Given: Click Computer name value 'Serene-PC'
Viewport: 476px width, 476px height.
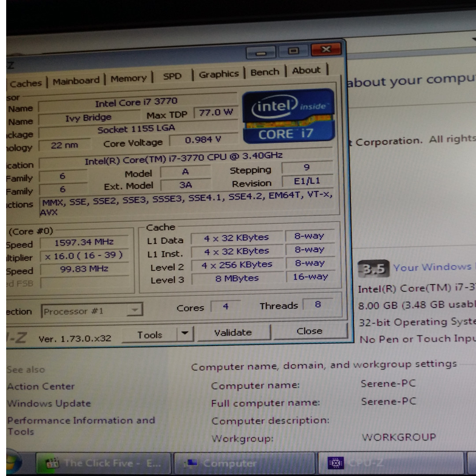Looking at the screenshot, I should [388, 383].
